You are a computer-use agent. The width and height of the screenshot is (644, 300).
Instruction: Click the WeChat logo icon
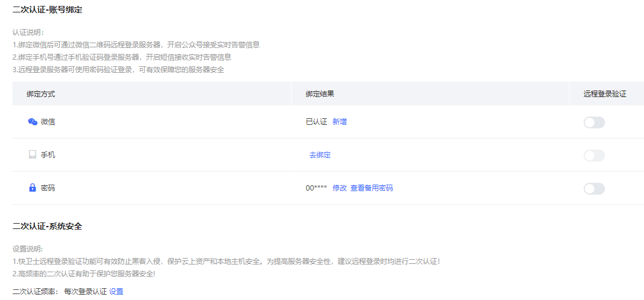point(33,122)
